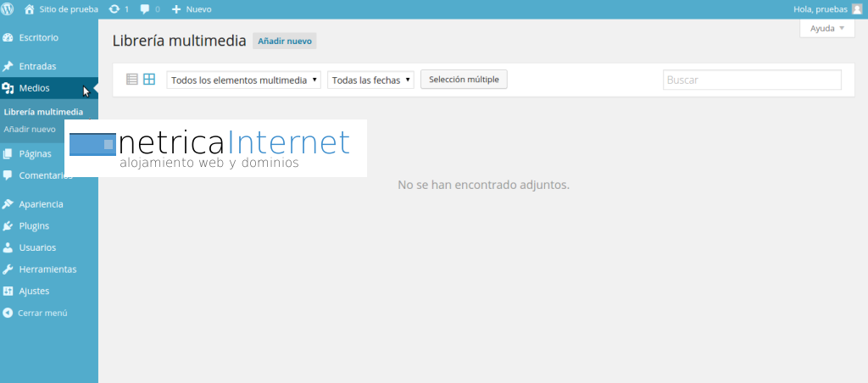Viewport: 868px width, 383px height.
Task: Click the Comentarios speech bubble icon
Action: point(8,175)
